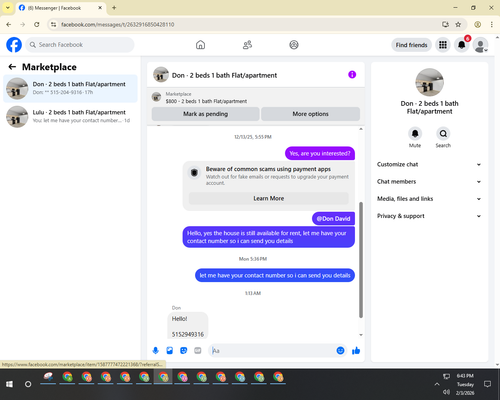The height and width of the screenshot is (400, 500).
Task: Click the Chrome profile icon in toolbar
Action: tap(478, 24)
